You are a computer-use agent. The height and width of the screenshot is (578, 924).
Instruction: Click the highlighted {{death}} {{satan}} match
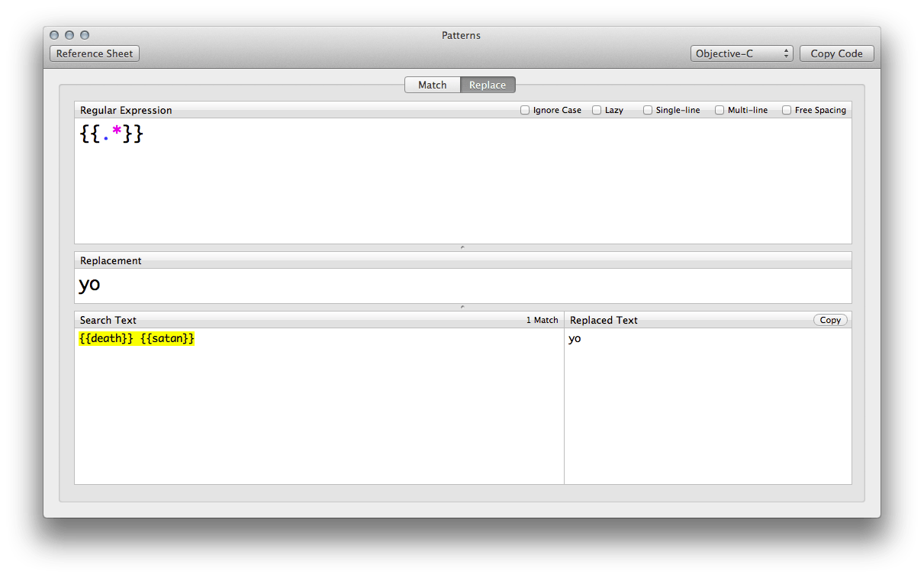137,338
